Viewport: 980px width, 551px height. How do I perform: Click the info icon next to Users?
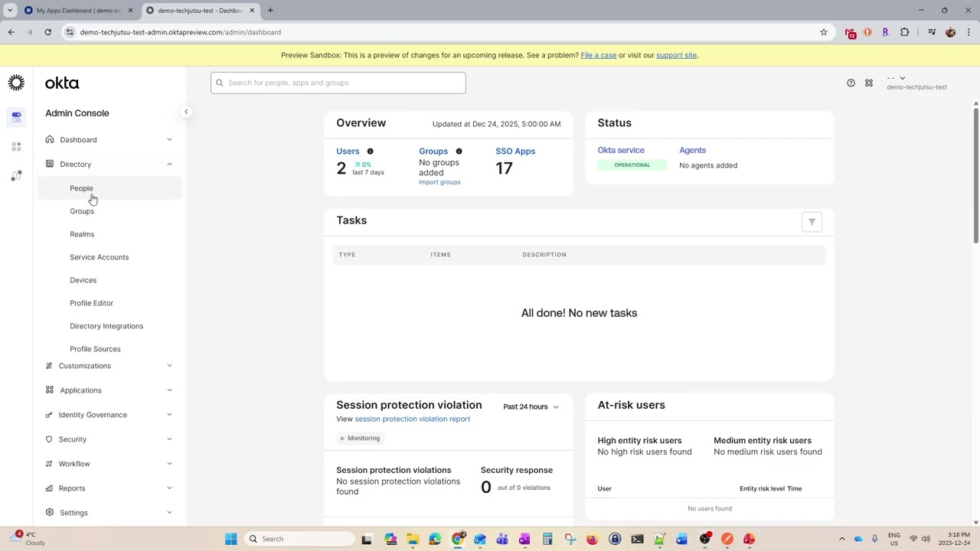click(x=370, y=152)
